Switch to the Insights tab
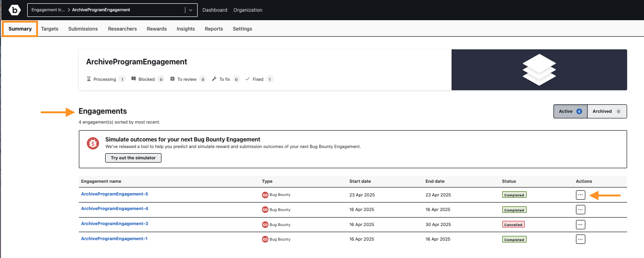The image size is (644, 258). tap(186, 29)
